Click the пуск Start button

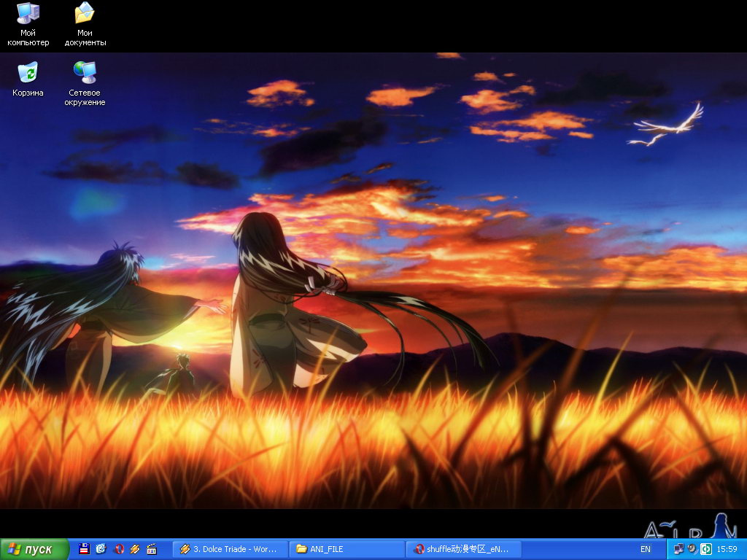click(34, 549)
